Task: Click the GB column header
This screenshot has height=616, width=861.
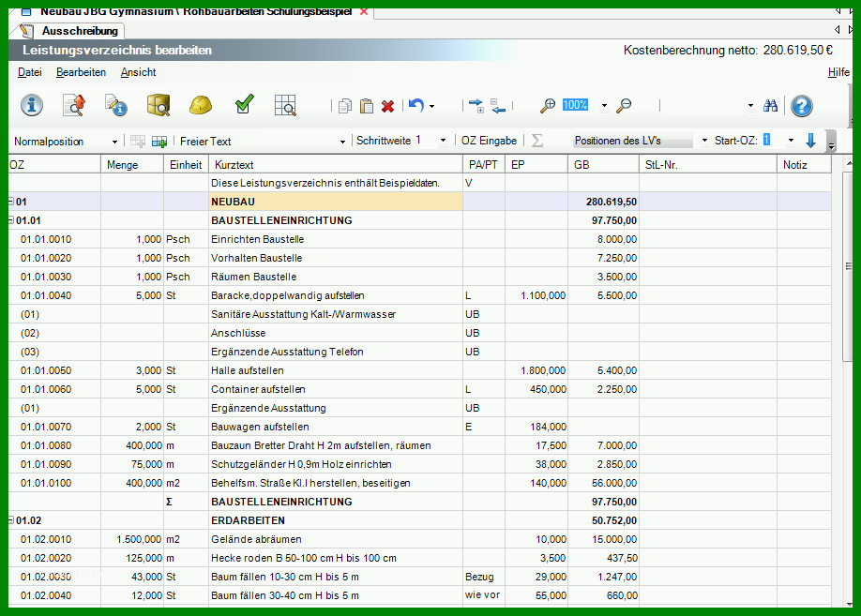Action: (603, 165)
